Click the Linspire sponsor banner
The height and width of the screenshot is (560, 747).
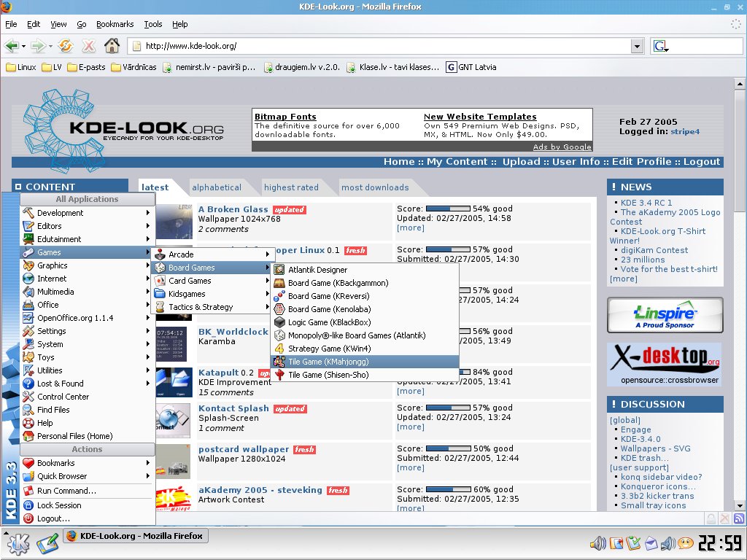click(665, 315)
